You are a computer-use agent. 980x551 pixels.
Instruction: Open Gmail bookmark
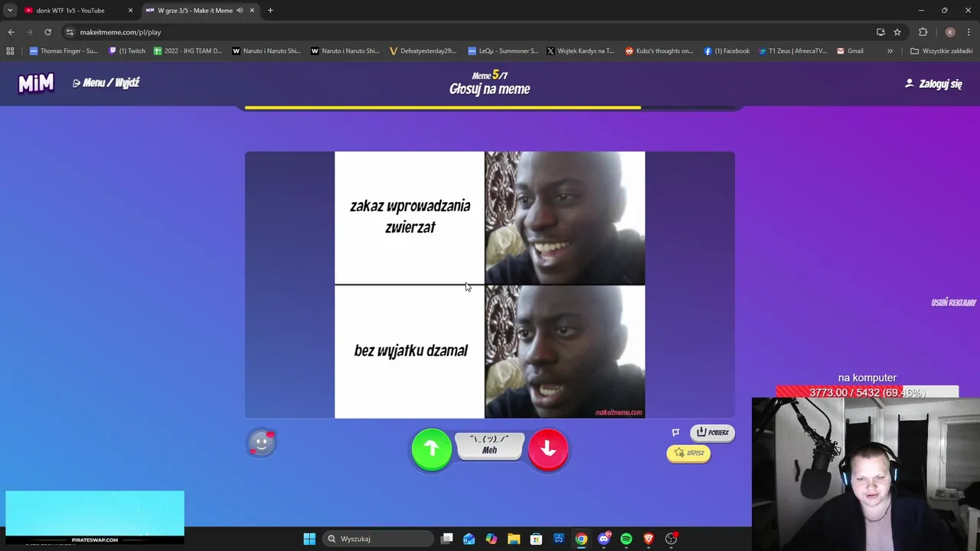(850, 51)
